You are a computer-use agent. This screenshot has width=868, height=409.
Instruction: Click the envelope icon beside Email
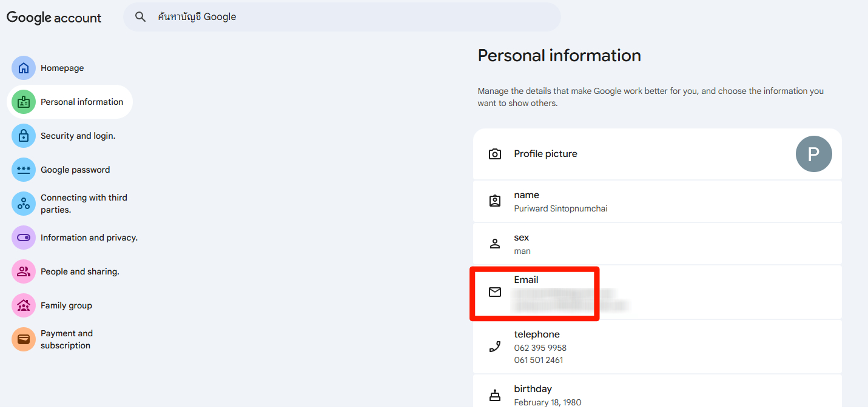(x=495, y=292)
